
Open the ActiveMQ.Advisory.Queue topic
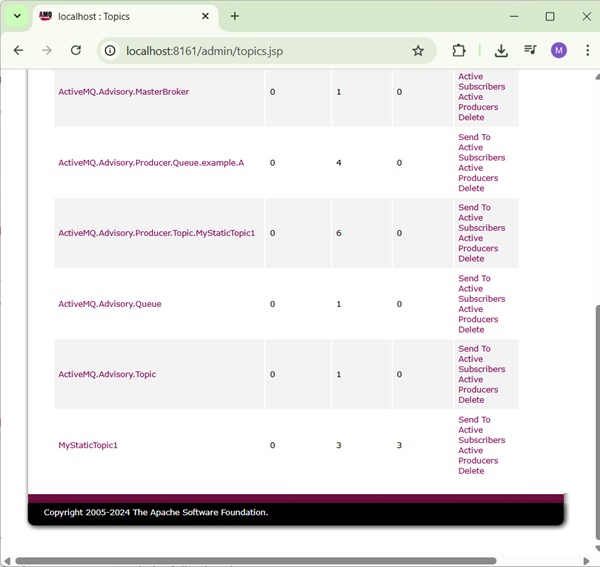[110, 304]
